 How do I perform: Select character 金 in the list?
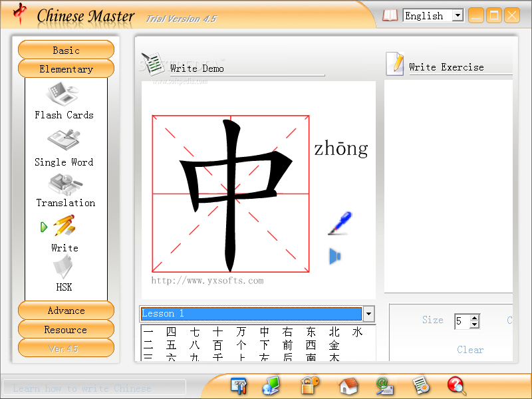[334, 345]
